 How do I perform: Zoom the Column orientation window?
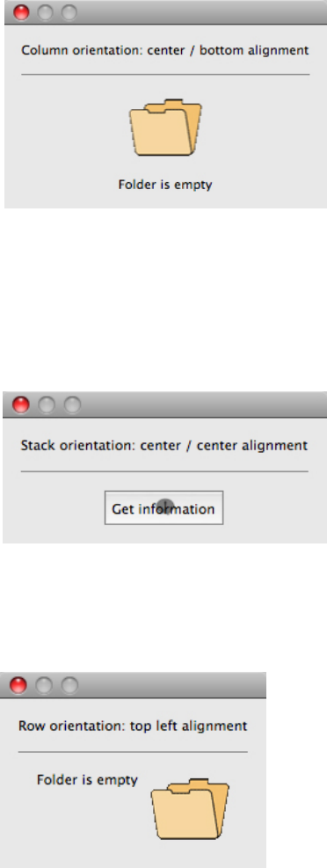tap(69, 12)
